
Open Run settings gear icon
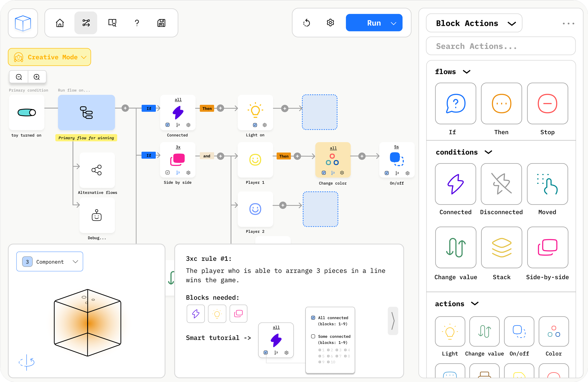pos(330,23)
